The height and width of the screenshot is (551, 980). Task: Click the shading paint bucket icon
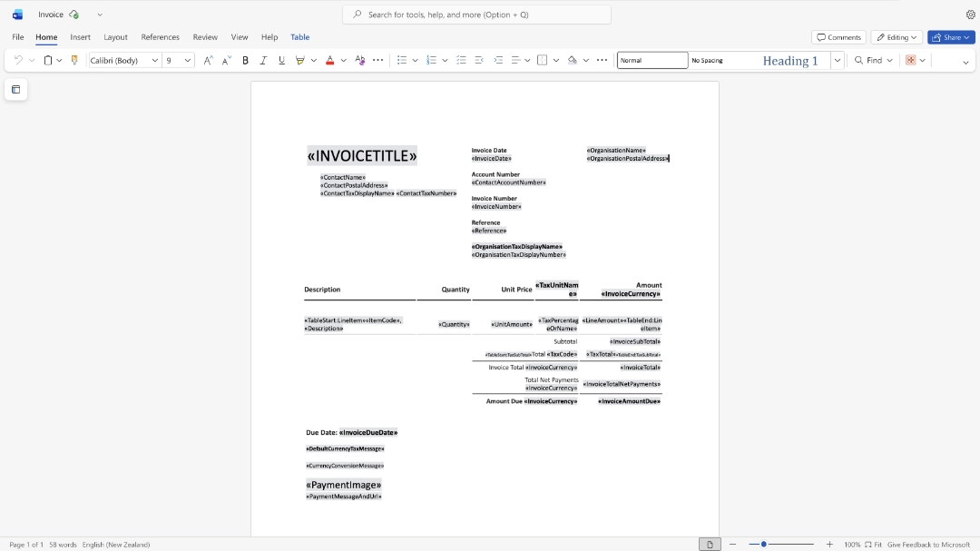572,60
